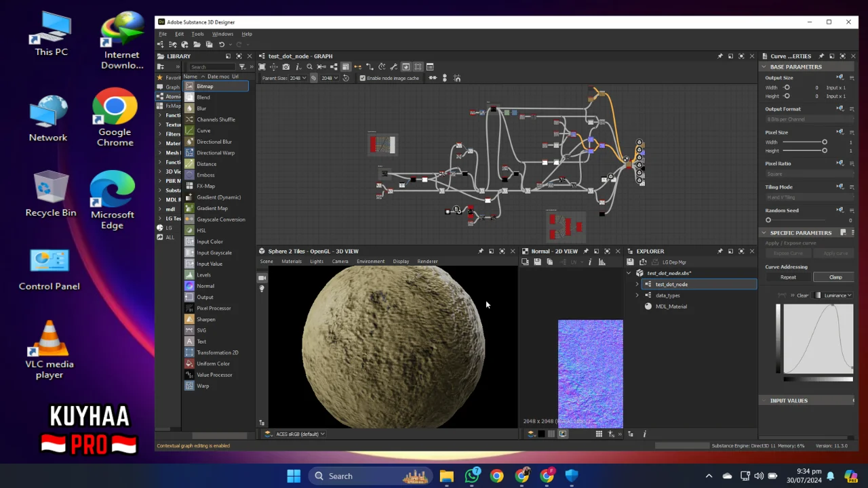Select the Channels Shuffle node in library
The height and width of the screenshot is (488, 868).
(x=217, y=119)
